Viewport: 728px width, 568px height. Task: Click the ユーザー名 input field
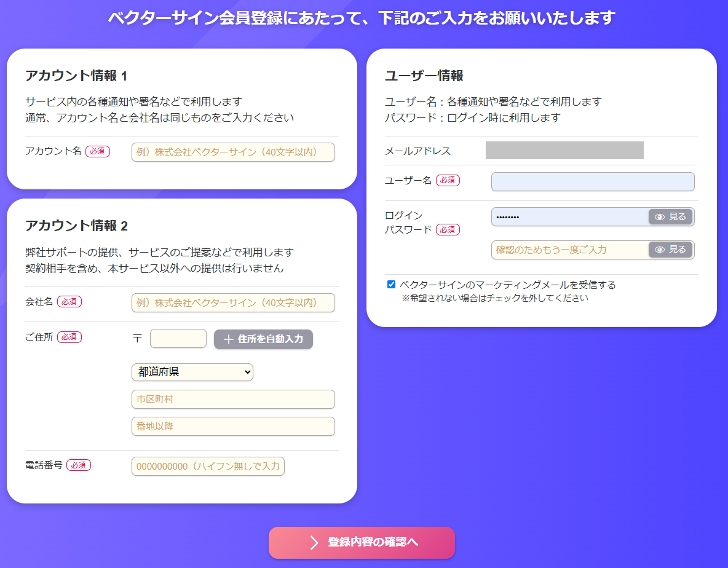click(593, 181)
